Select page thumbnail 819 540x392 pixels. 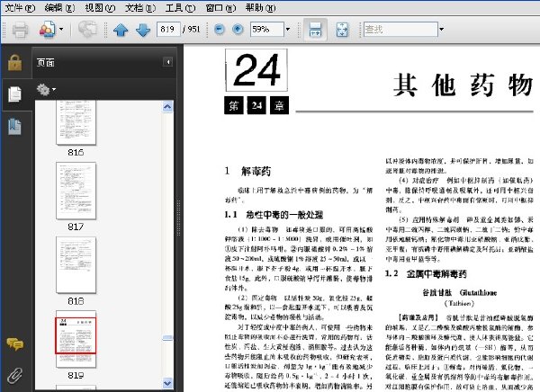[76, 339]
